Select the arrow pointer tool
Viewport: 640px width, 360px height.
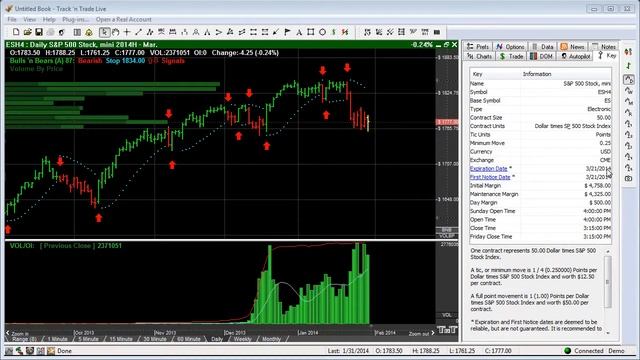104,32
